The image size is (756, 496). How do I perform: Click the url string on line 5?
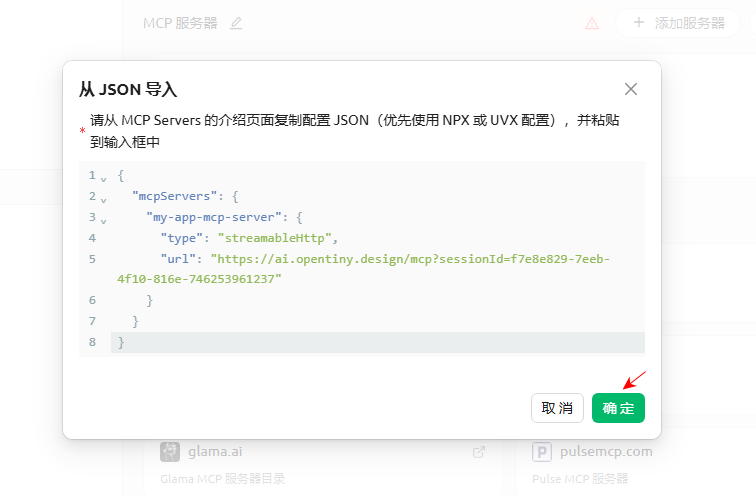[410, 259]
